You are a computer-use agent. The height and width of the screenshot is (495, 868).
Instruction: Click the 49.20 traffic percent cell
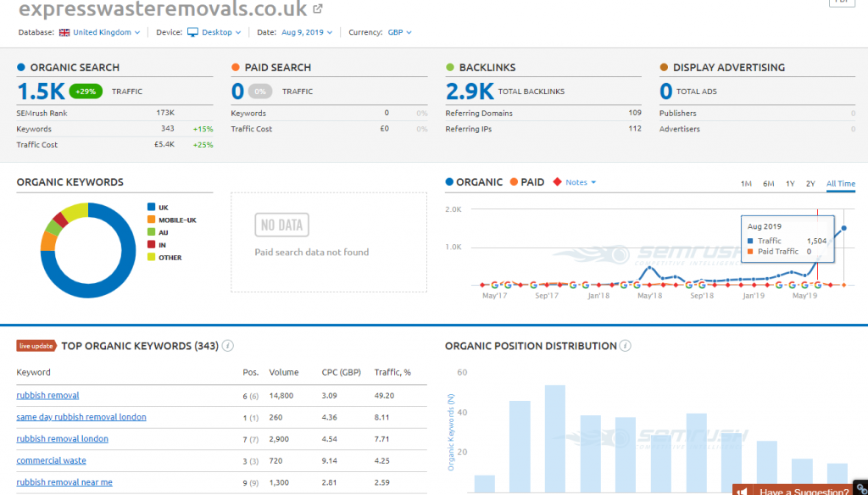(x=384, y=395)
